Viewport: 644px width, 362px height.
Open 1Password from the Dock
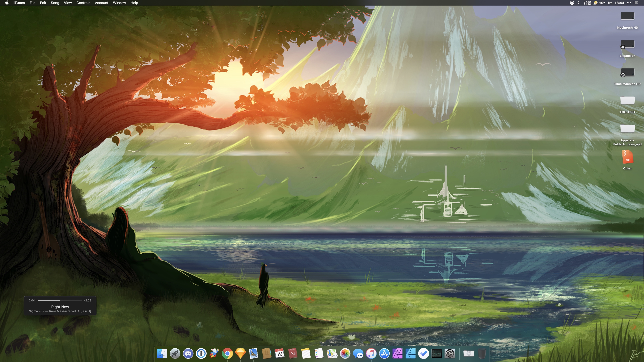pyautogui.click(x=201, y=353)
